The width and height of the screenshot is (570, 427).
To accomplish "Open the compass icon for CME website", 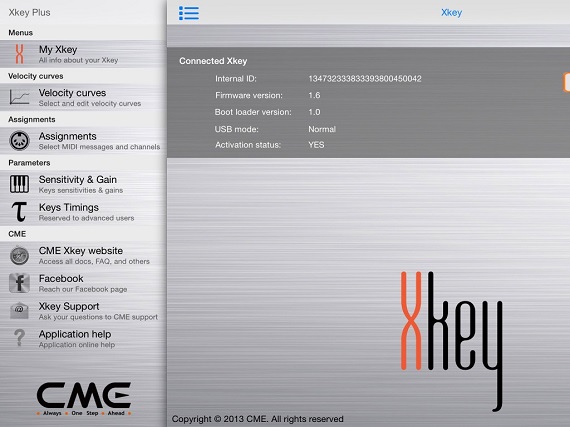I will [x=20, y=255].
